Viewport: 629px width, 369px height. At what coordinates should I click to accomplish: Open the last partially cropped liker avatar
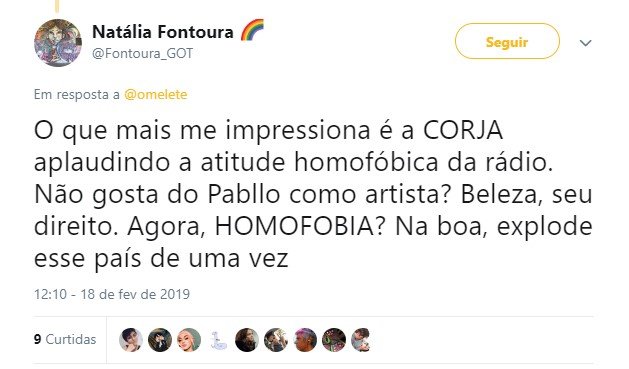[360, 340]
